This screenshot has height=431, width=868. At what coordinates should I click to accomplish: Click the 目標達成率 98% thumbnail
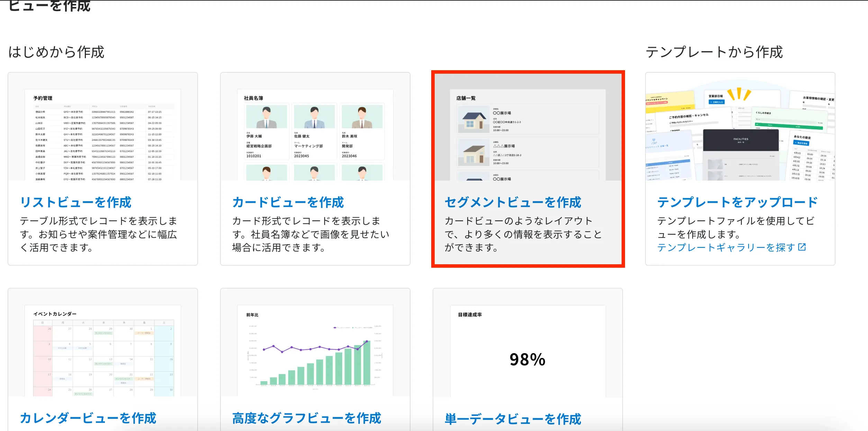(x=528, y=342)
